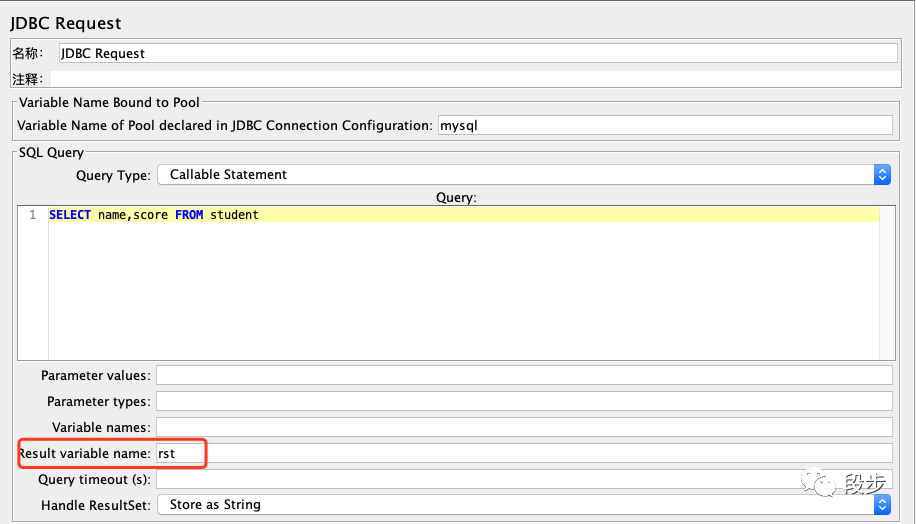Click the empty area of the Query editor
The width and height of the screenshot is (916, 524).
tap(464, 291)
